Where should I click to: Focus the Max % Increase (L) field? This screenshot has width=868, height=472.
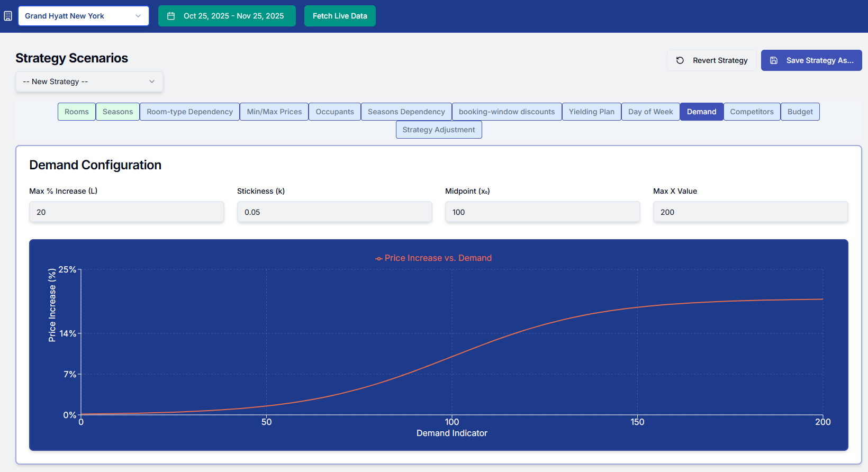pyautogui.click(x=126, y=212)
